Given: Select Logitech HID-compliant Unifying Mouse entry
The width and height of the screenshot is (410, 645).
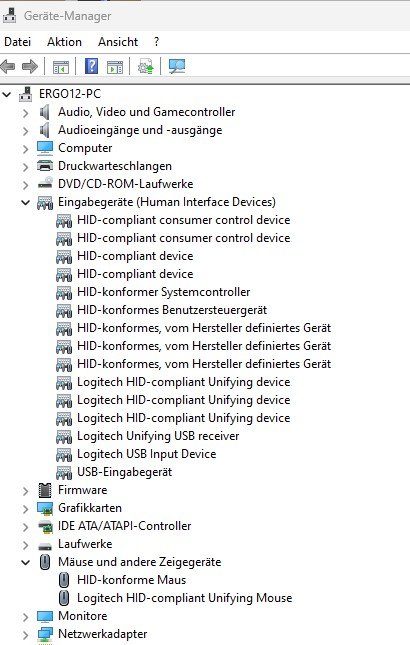Looking at the screenshot, I should [185, 598].
